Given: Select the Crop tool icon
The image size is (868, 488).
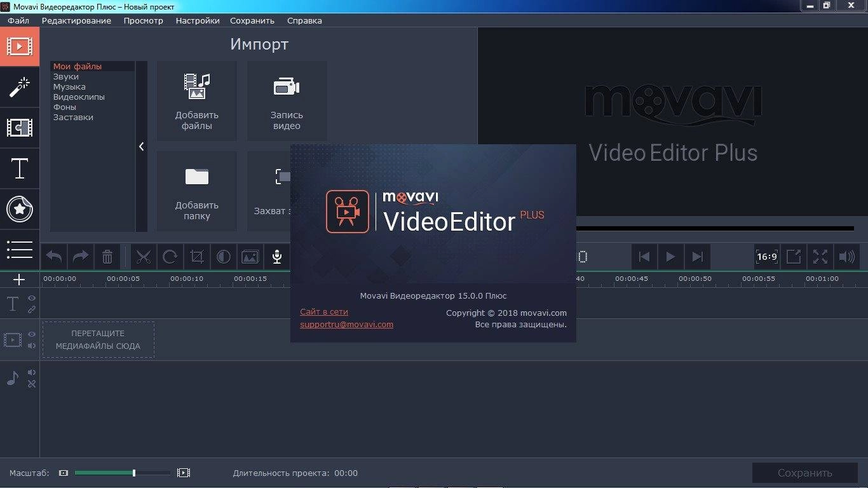Looking at the screenshot, I should click(197, 257).
